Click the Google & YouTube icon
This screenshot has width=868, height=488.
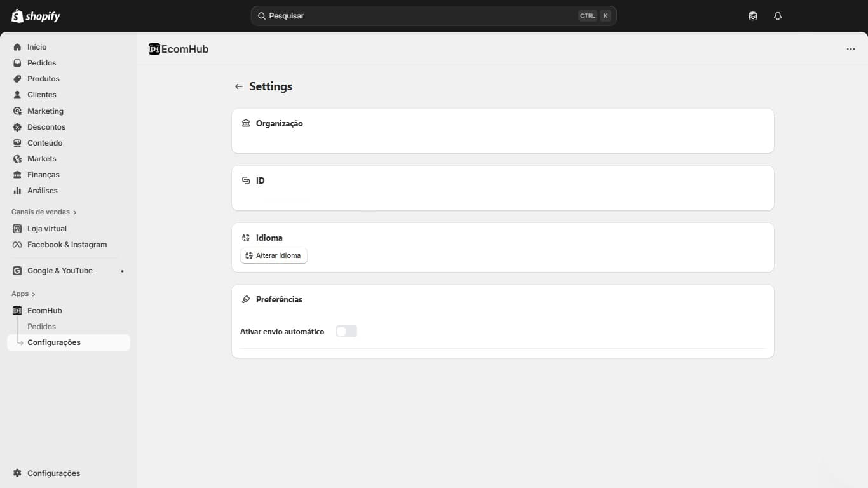(x=17, y=271)
